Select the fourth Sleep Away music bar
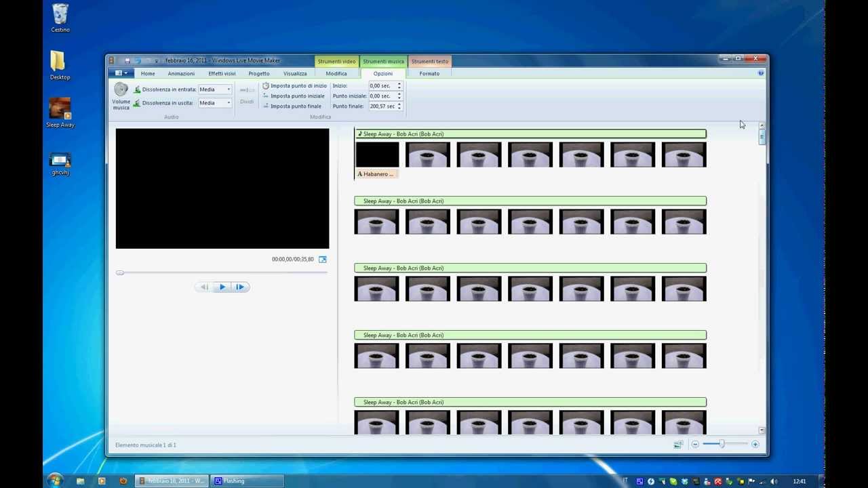 click(x=530, y=335)
